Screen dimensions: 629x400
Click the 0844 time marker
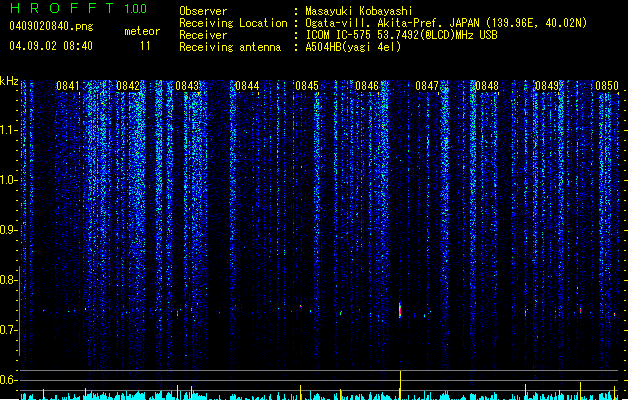247,86
